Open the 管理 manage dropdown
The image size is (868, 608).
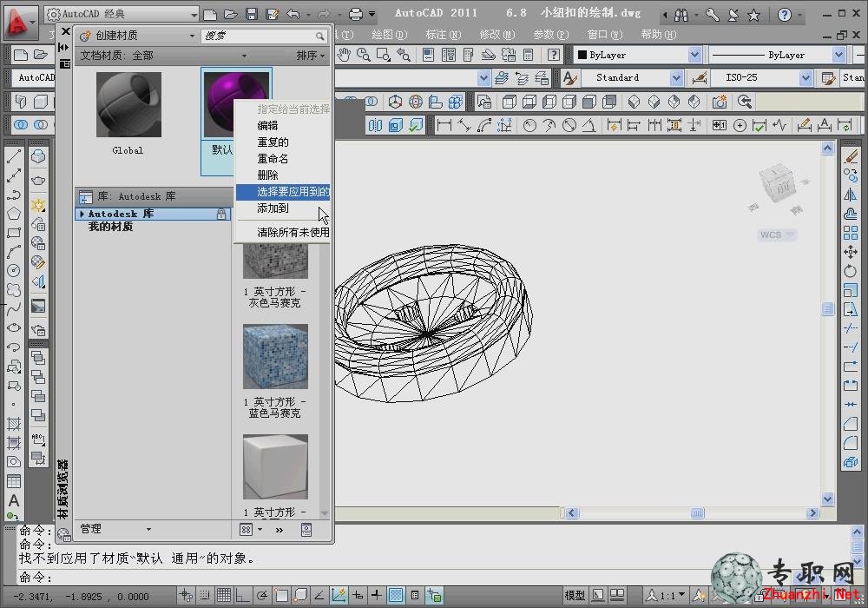(115, 529)
